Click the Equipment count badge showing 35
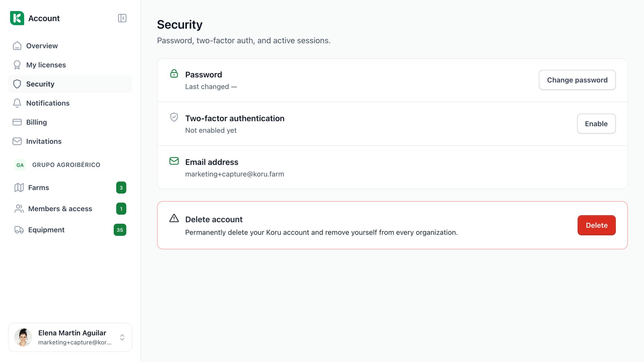Image resolution: width=644 pixels, height=362 pixels. click(120, 230)
